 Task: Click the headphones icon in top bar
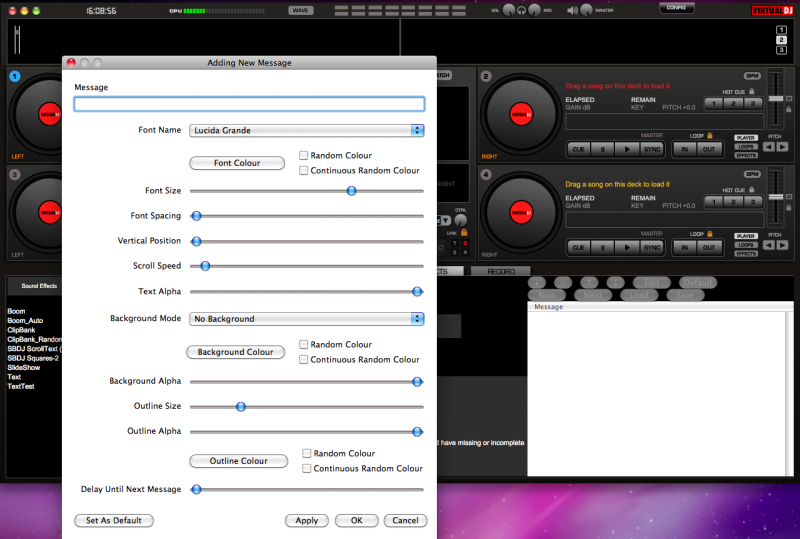[x=521, y=10]
